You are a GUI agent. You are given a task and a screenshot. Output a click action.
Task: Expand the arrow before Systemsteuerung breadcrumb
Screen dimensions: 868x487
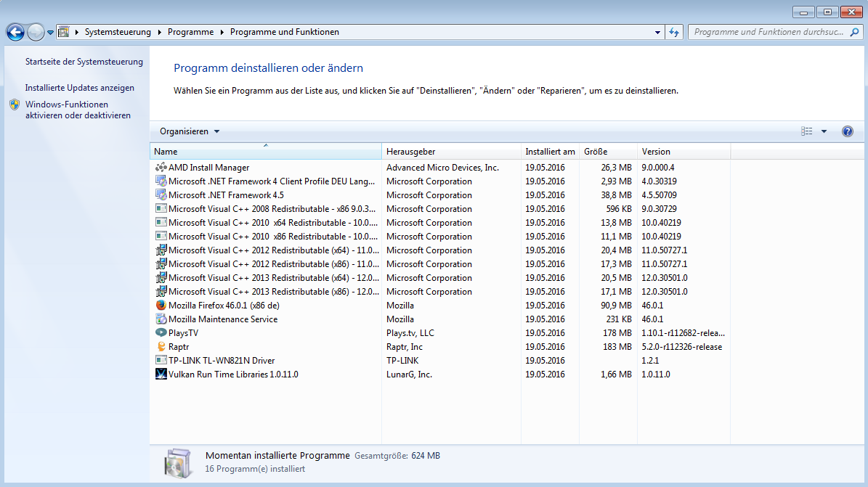tap(76, 32)
